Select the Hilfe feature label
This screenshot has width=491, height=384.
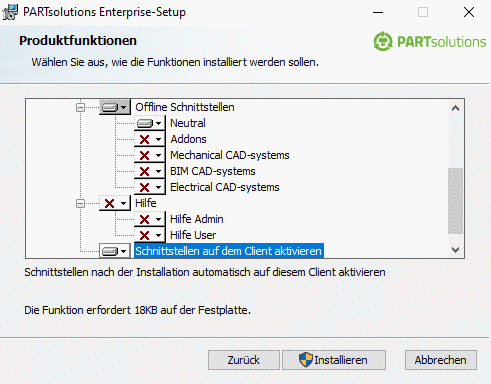[x=146, y=203]
